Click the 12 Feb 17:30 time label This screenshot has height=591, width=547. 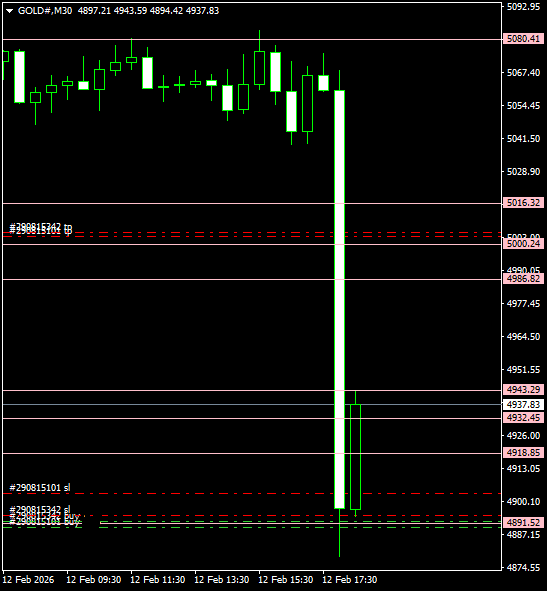pos(350,579)
